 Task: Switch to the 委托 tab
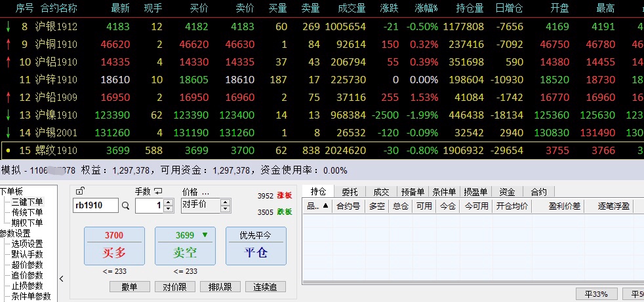(350, 192)
